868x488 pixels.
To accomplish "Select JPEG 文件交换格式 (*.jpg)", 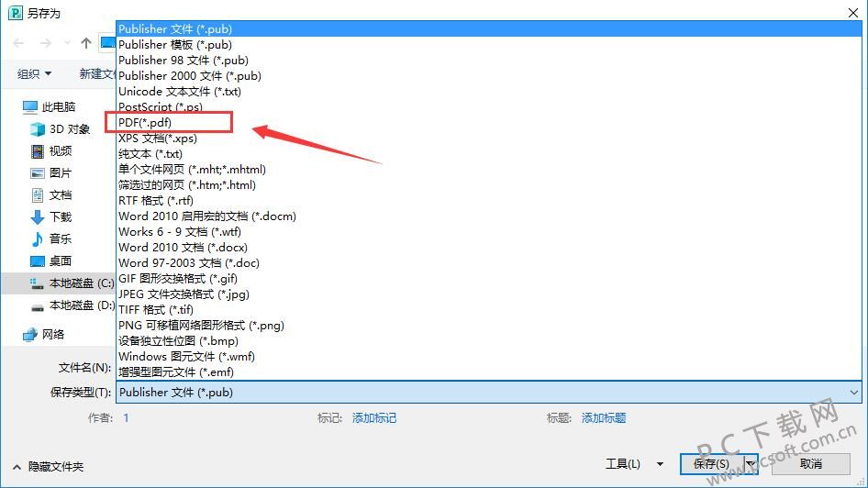I will click(x=489, y=294).
